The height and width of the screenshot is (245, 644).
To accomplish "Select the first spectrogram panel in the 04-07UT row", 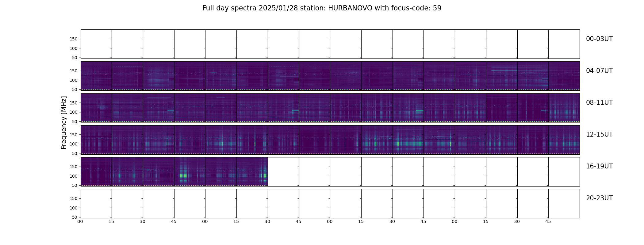I will pos(96,76).
